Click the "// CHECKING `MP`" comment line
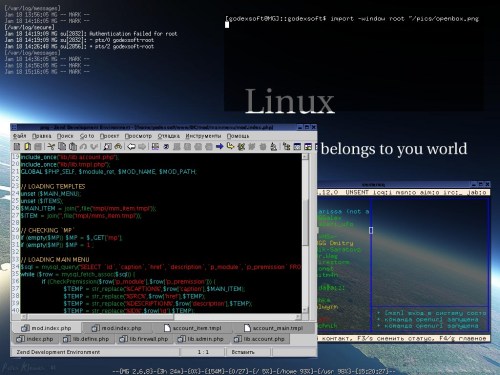 click(x=48, y=230)
